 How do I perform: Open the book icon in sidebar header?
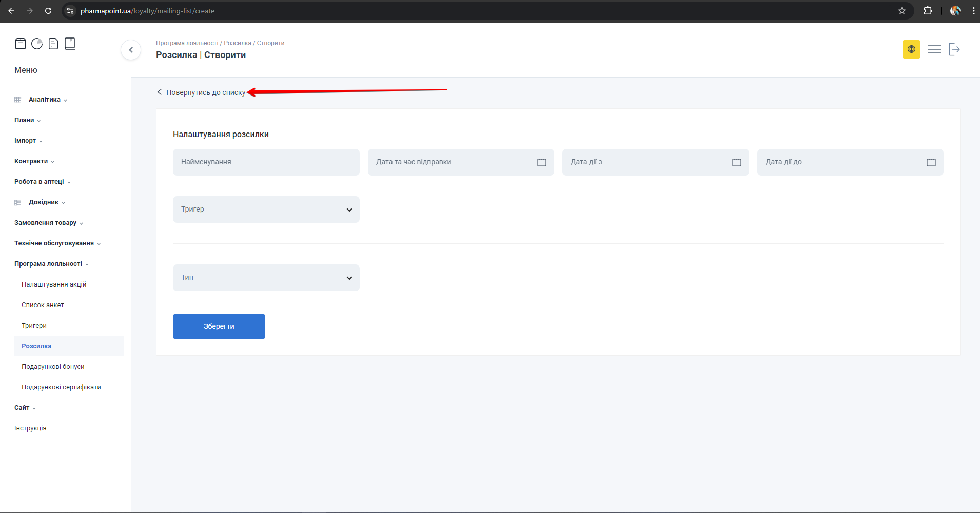click(x=70, y=44)
